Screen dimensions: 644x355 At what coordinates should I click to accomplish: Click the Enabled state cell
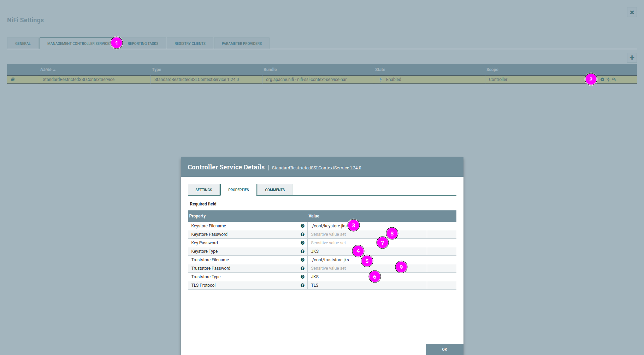429,80
